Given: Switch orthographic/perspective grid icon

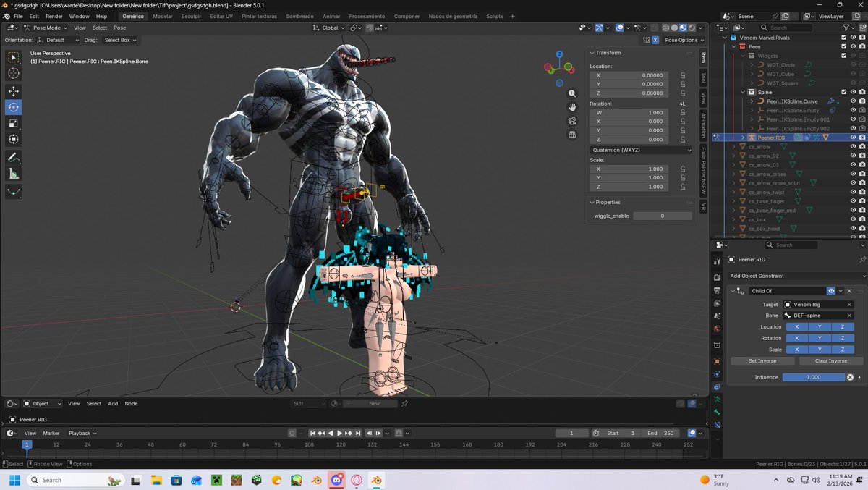Looking at the screenshot, I should click(x=572, y=135).
